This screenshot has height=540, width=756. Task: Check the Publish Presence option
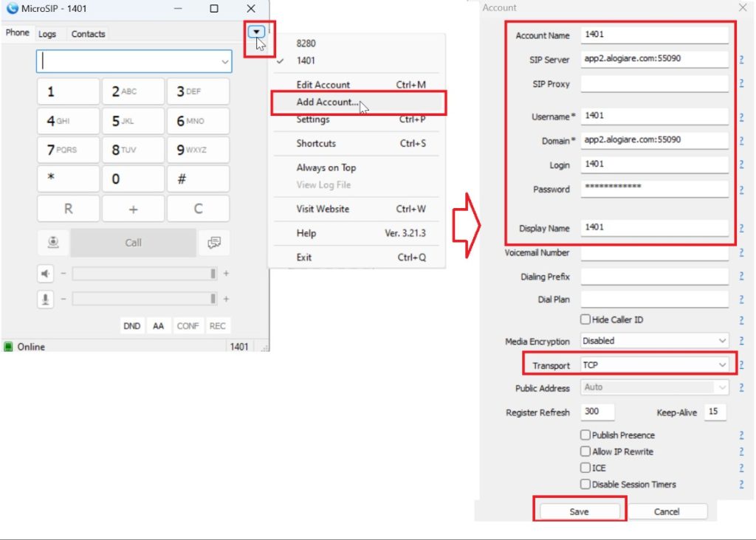[585, 435]
